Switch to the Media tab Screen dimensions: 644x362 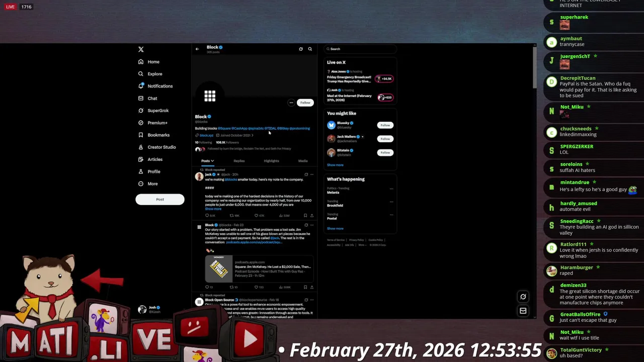coord(303,161)
